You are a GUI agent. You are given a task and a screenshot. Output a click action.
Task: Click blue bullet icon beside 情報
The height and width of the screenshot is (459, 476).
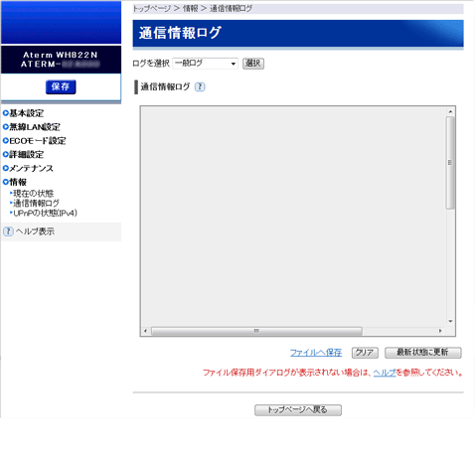point(5,182)
